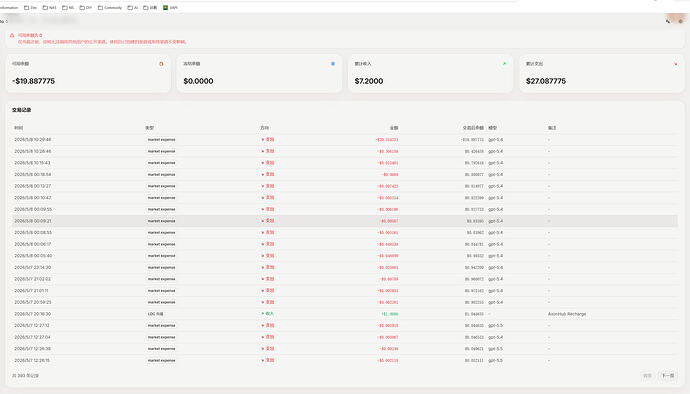690x394 pixels.
Task: Click the settings gear icon at top right
Action: tap(680, 21)
